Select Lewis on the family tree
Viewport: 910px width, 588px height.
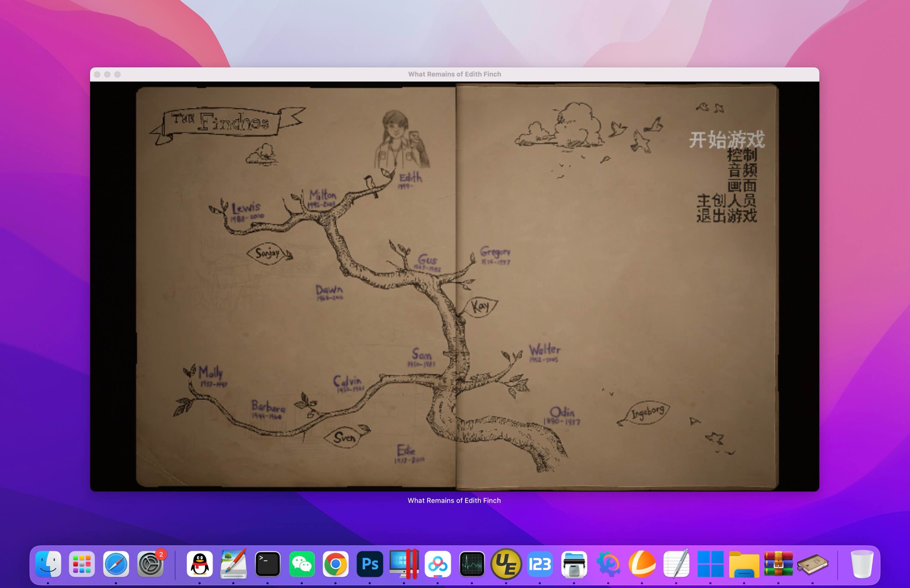[246, 208]
